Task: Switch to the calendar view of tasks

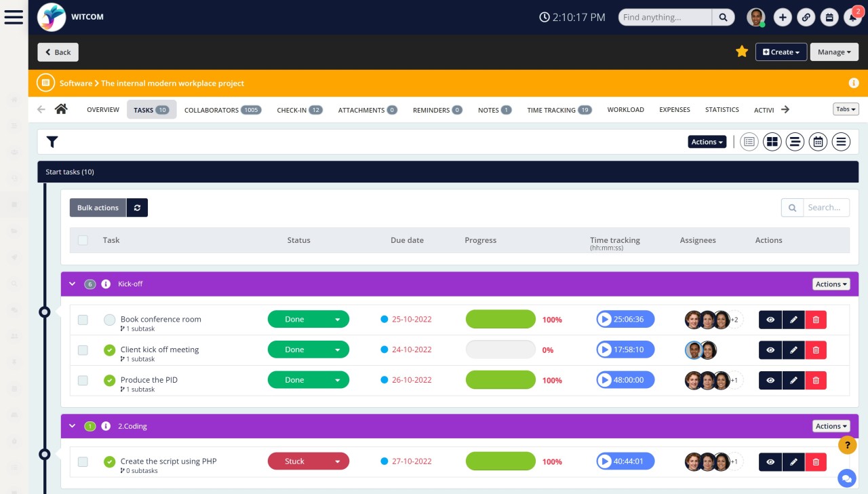Action: 818,142
